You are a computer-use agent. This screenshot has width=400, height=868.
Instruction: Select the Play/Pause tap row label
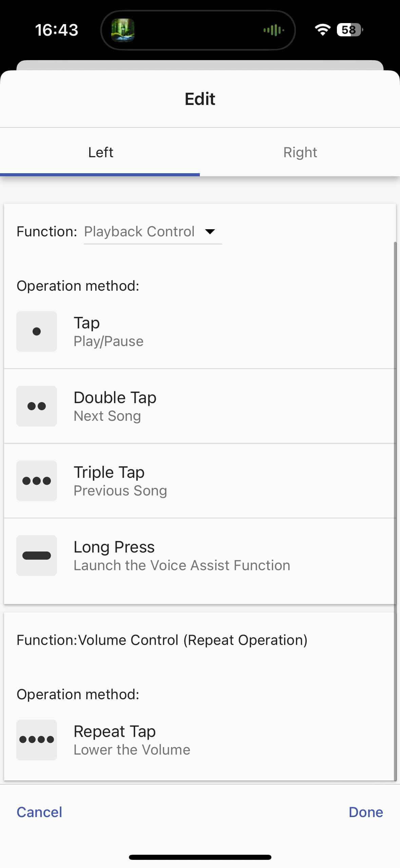pos(109,341)
